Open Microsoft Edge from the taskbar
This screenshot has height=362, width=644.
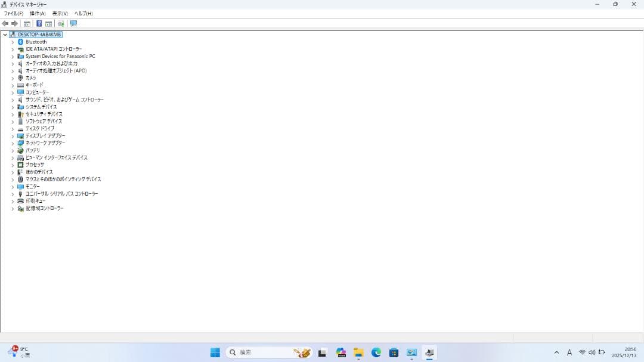(x=376, y=352)
